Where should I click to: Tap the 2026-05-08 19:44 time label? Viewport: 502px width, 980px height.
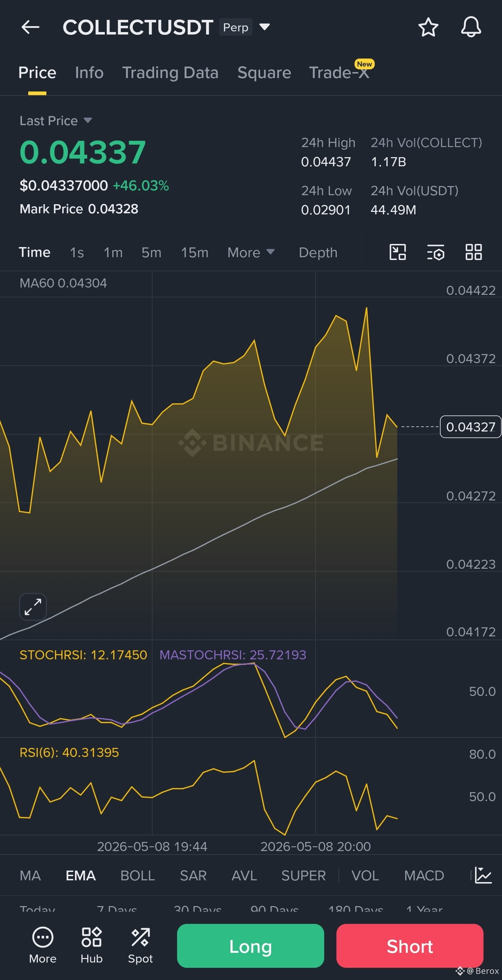152,847
